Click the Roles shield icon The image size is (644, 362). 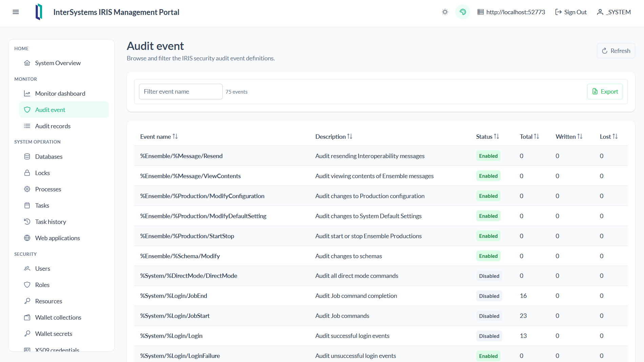tap(27, 285)
